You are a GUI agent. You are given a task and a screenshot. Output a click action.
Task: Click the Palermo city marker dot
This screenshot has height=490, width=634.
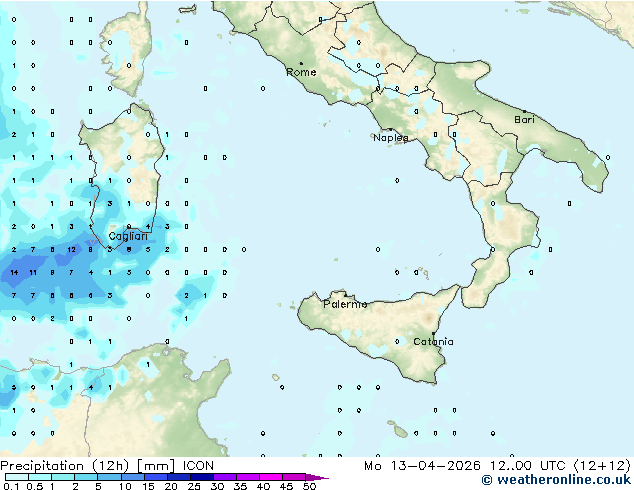pyautogui.click(x=345, y=295)
